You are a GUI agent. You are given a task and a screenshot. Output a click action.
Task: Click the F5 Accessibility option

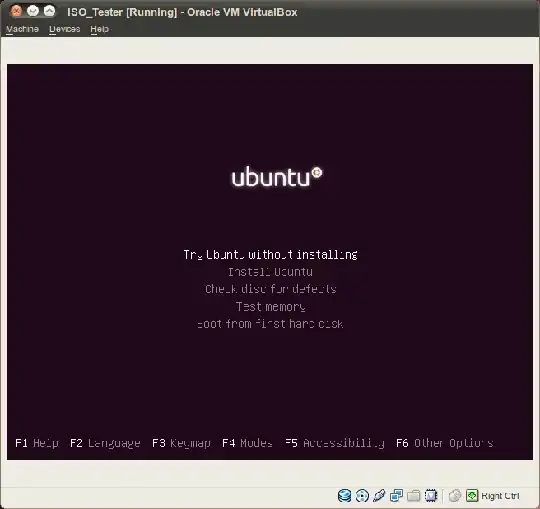335,443
